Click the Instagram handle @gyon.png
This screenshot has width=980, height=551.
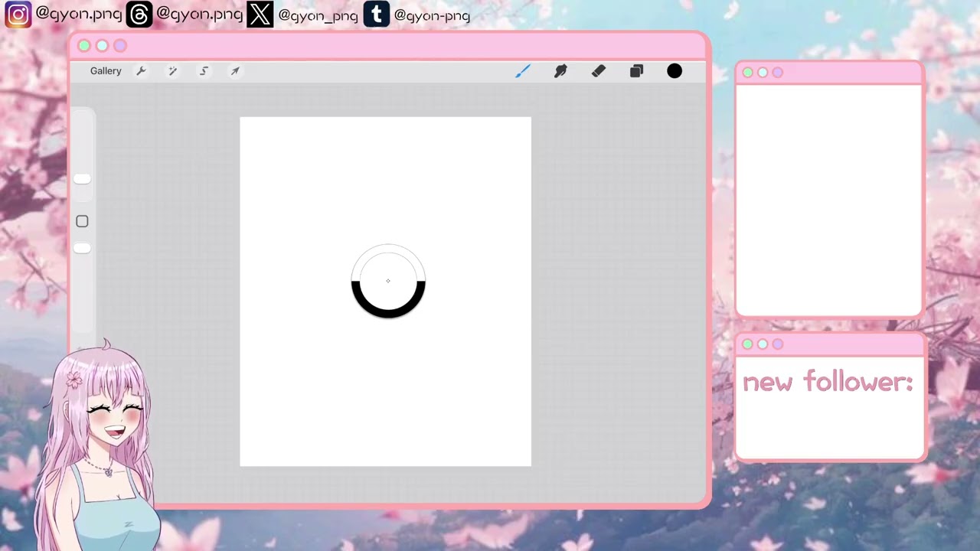(78, 14)
